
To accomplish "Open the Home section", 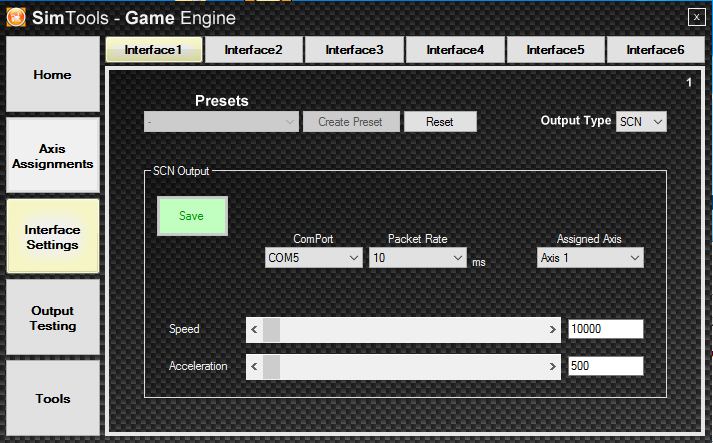I will tap(53, 75).
